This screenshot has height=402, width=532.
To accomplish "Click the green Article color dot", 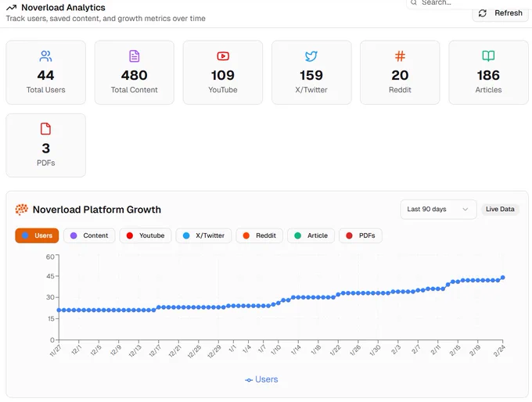I will (x=298, y=235).
